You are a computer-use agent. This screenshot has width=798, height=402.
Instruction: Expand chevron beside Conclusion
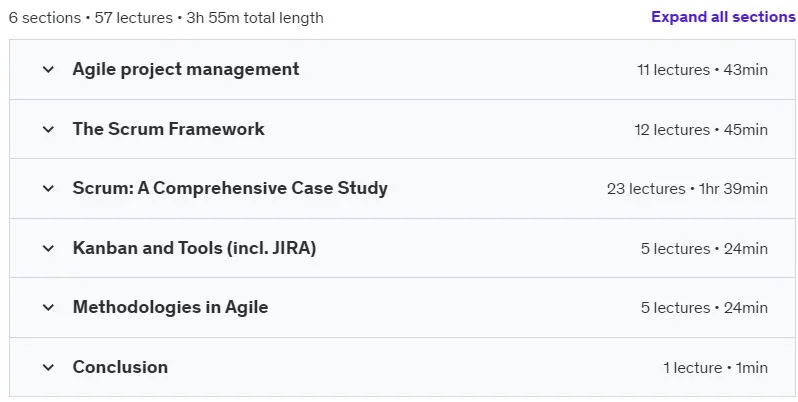(48, 367)
